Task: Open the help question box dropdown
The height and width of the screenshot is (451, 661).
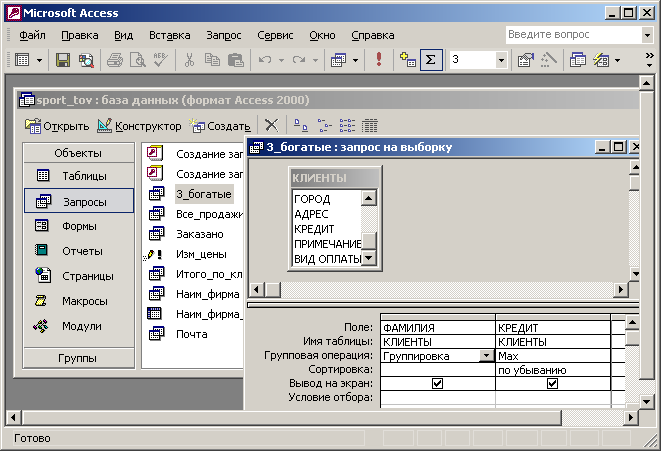Action: click(648, 35)
